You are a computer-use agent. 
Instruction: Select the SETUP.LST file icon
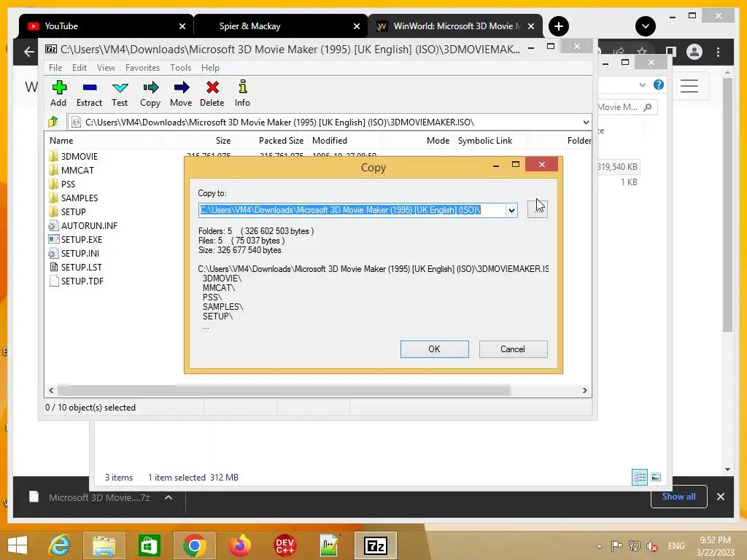pyautogui.click(x=53, y=267)
